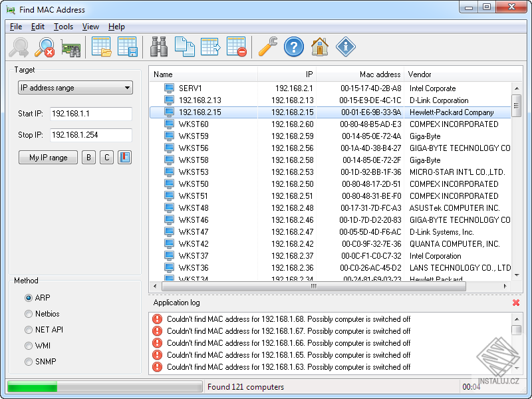This screenshot has height=399, width=532.
Task: Click MAC address 00-1D-92-BB-1F-36
Action: coord(371,172)
